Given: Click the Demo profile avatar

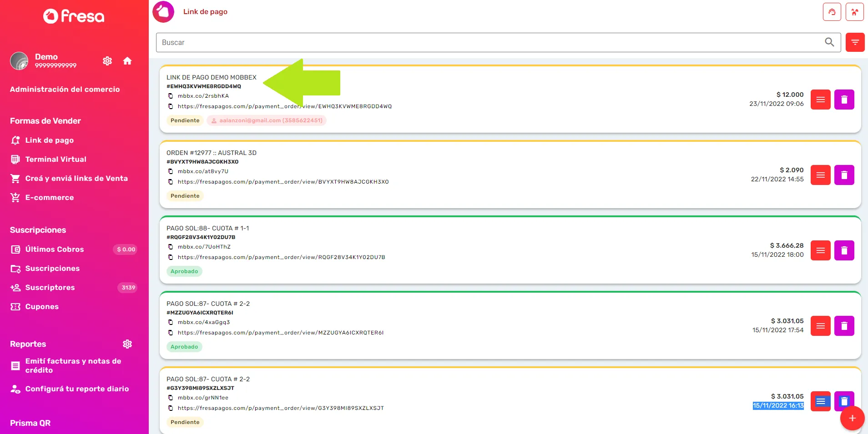Looking at the screenshot, I should (x=19, y=61).
